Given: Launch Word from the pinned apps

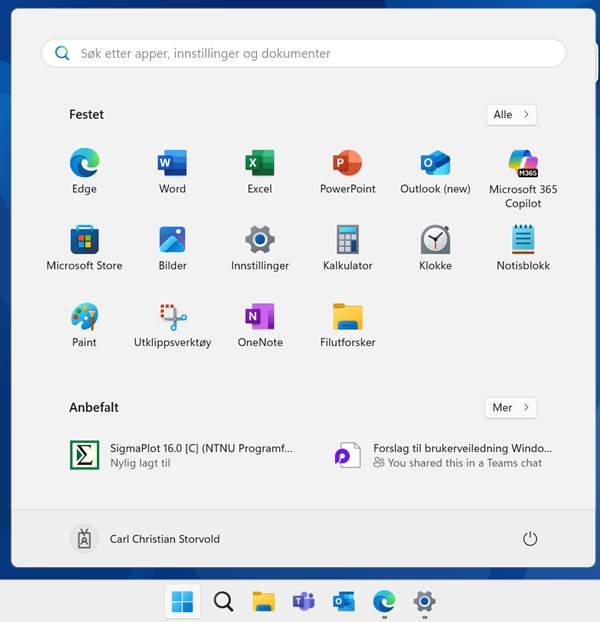Looking at the screenshot, I should click(172, 171).
